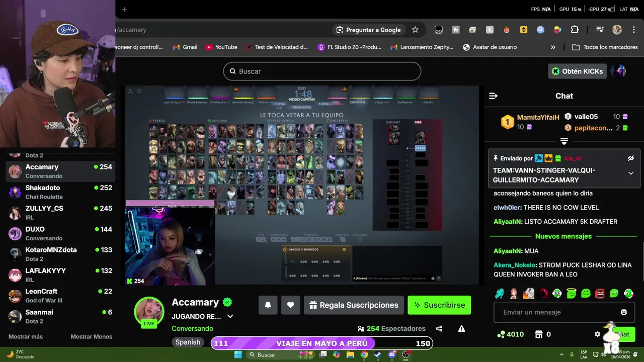The width and height of the screenshot is (644, 362).
Task: Open the emoji picker in message field
Action: [x=624, y=312]
